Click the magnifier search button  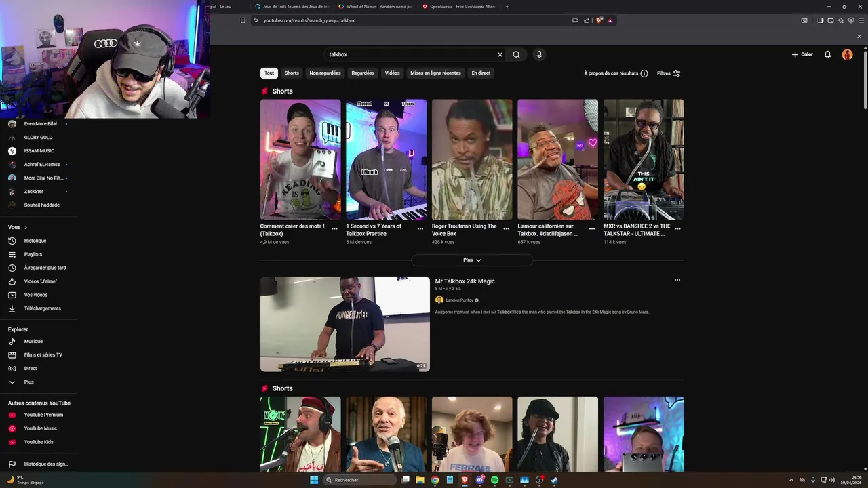(x=516, y=54)
